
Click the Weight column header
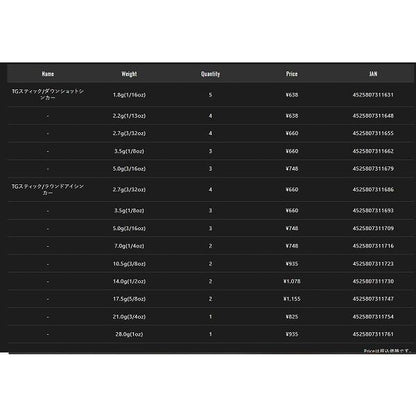[x=129, y=74]
